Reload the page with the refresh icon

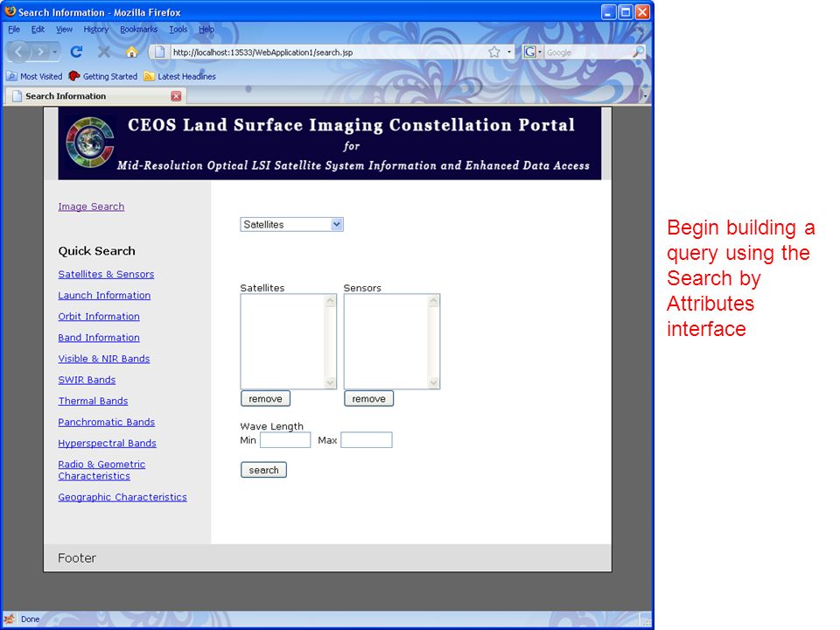point(76,52)
